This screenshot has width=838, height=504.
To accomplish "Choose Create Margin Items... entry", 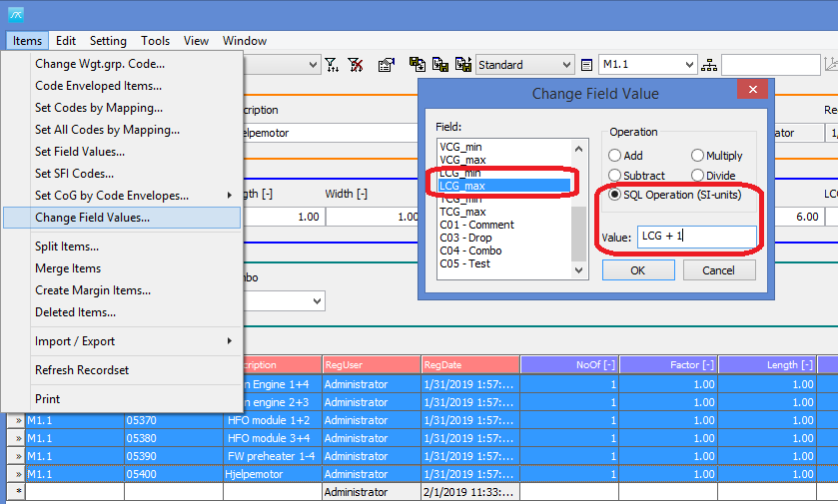I will coord(122,289).
